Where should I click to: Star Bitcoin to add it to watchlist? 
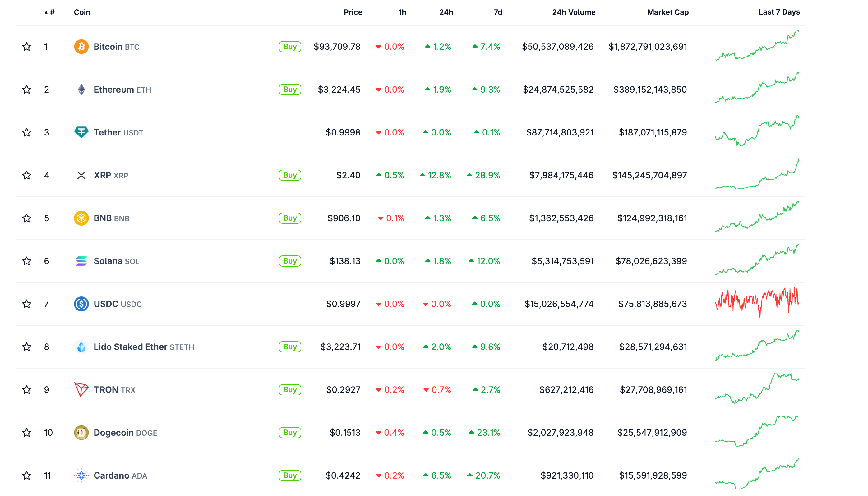27,46
